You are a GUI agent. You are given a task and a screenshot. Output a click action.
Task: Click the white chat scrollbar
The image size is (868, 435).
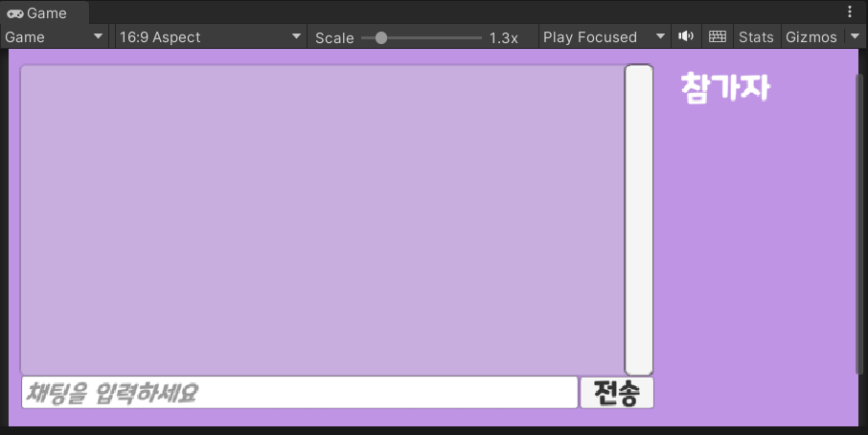coord(639,219)
